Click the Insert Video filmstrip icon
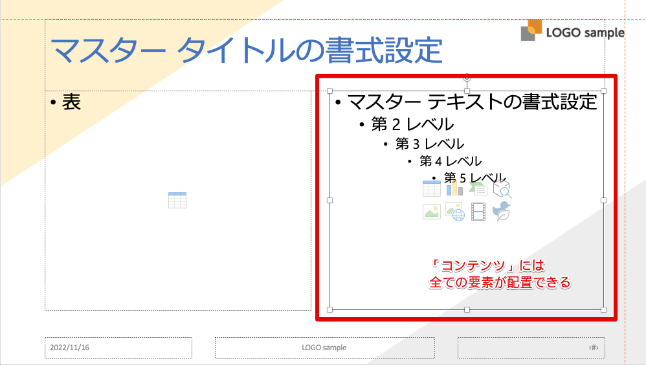The image size is (646, 365). 478,212
